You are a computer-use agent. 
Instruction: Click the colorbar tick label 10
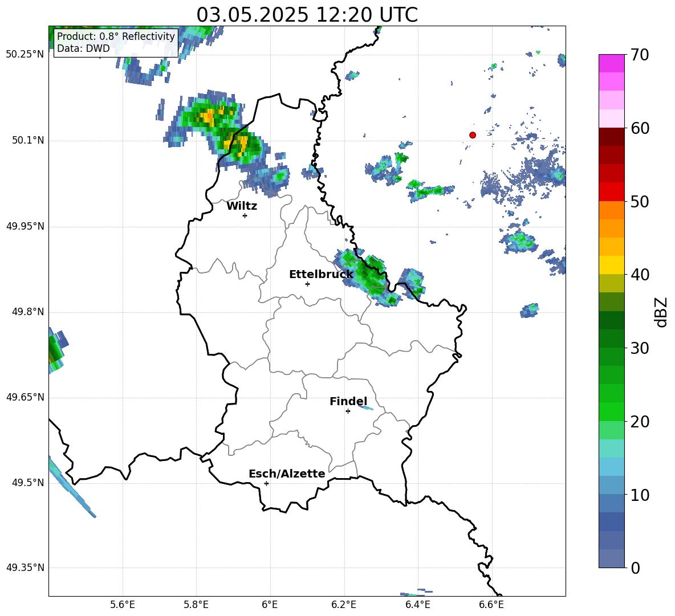pos(640,495)
